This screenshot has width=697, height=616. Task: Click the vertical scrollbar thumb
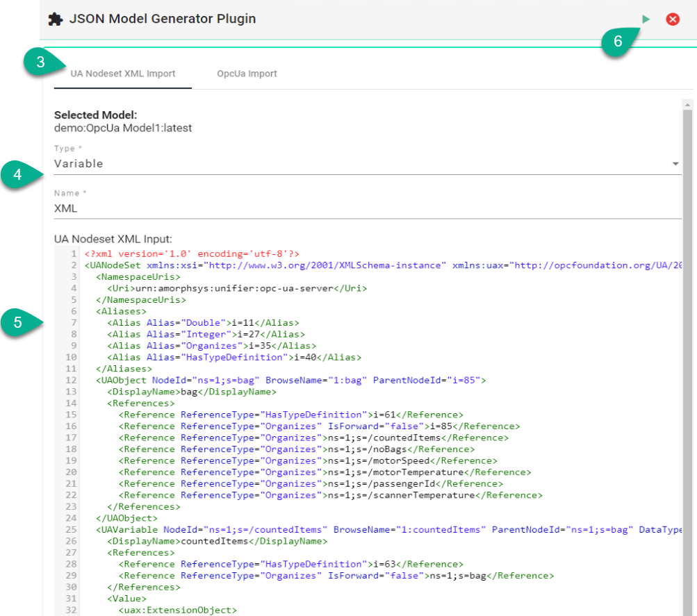coord(687,347)
